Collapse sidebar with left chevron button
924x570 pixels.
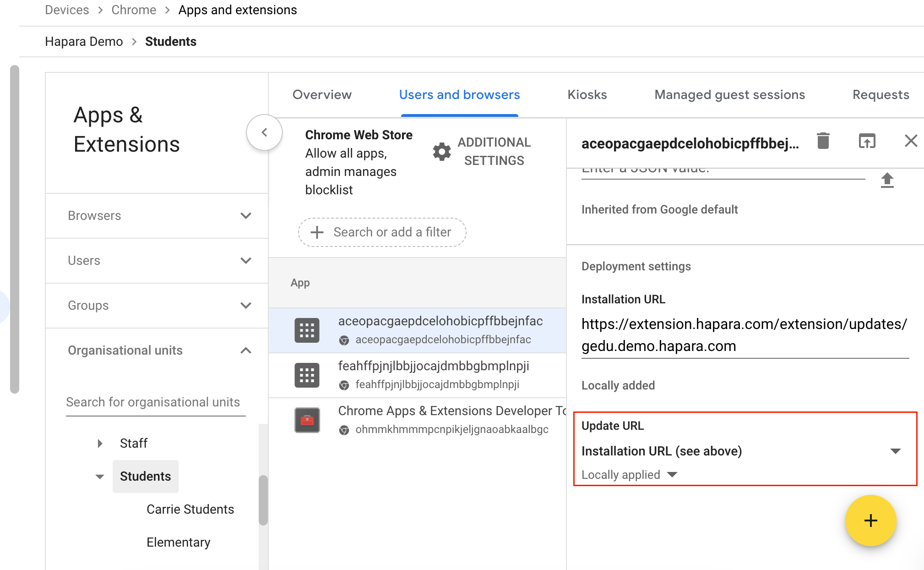(264, 132)
